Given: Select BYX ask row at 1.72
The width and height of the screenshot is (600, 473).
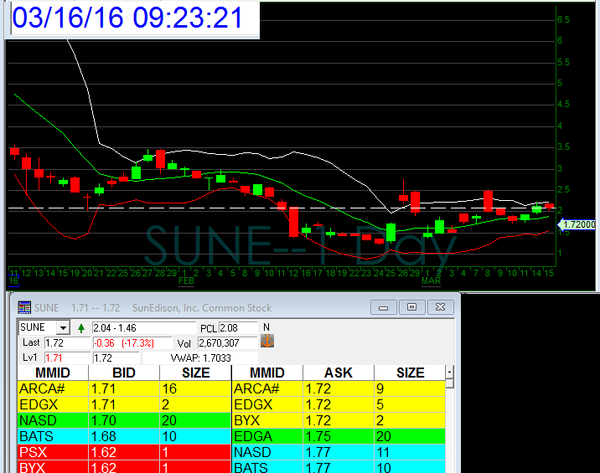Looking at the screenshot, I should [x=339, y=421].
